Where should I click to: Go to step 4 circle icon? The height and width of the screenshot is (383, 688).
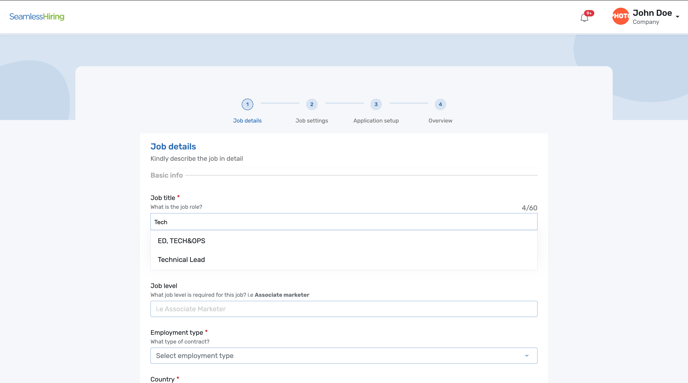tap(441, 104)
